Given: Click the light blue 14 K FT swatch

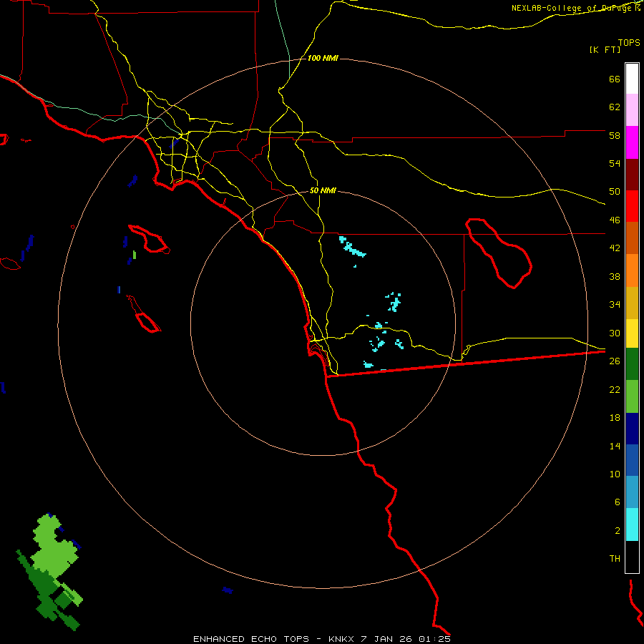Looking at the screenshot, I should click(x=632, y=492).
